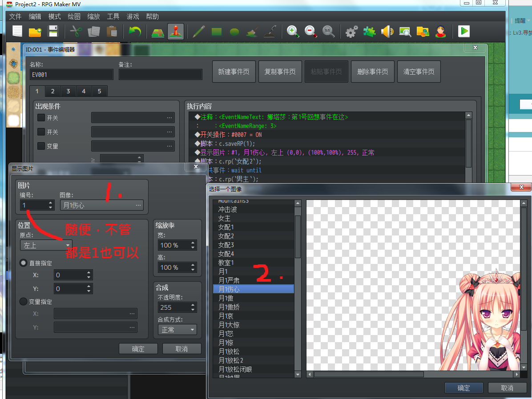This screenshot has width=532, height=399.
Task: Click the 新建事件页 button
Action: pos(234,72)
